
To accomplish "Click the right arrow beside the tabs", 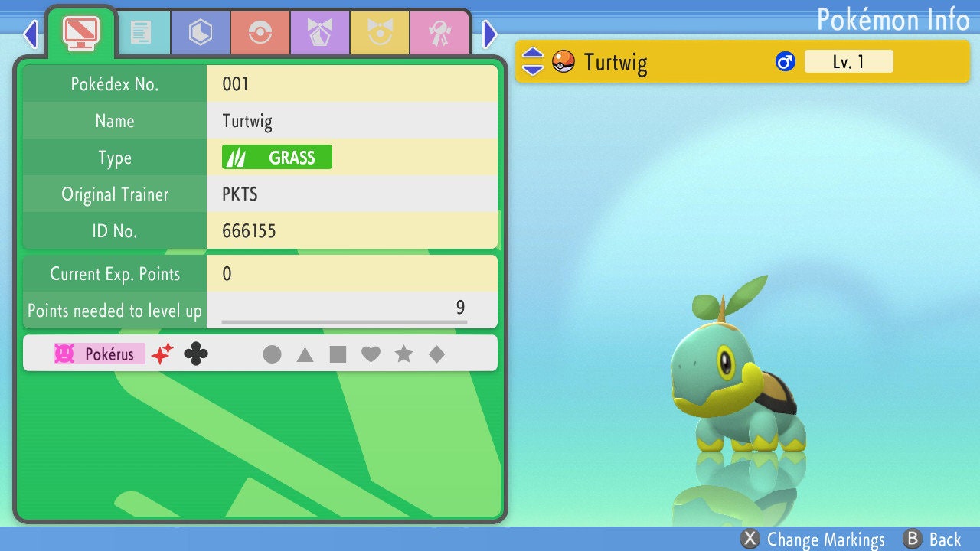I will coord(490,34).
